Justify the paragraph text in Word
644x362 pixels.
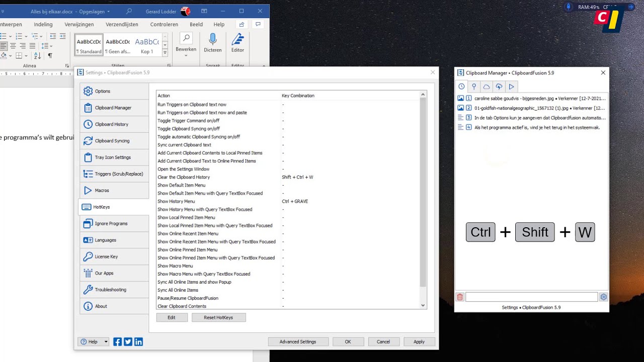tap(32, 46)
